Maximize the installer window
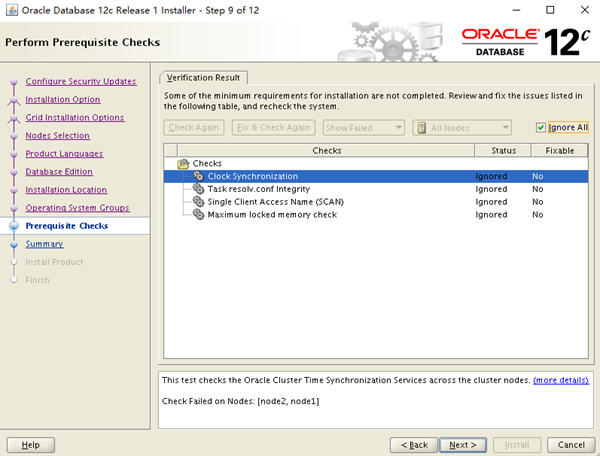Viewport: 600px width, 456px height. click(550, 10)
